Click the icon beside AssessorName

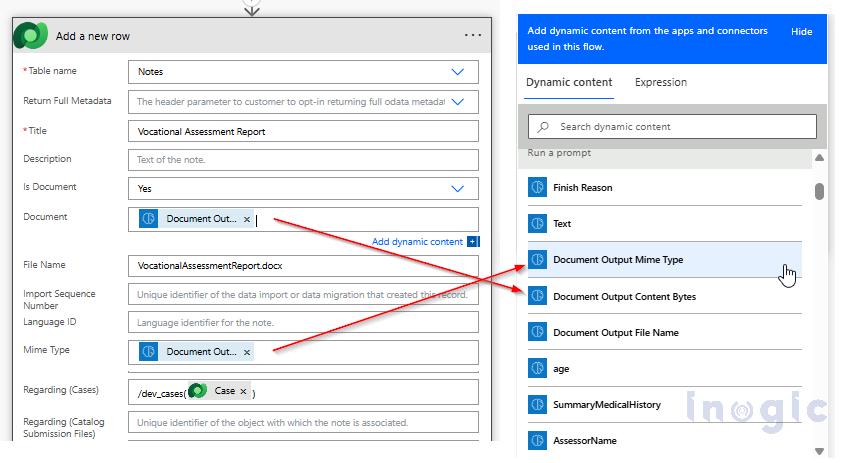tap(537, 440)
